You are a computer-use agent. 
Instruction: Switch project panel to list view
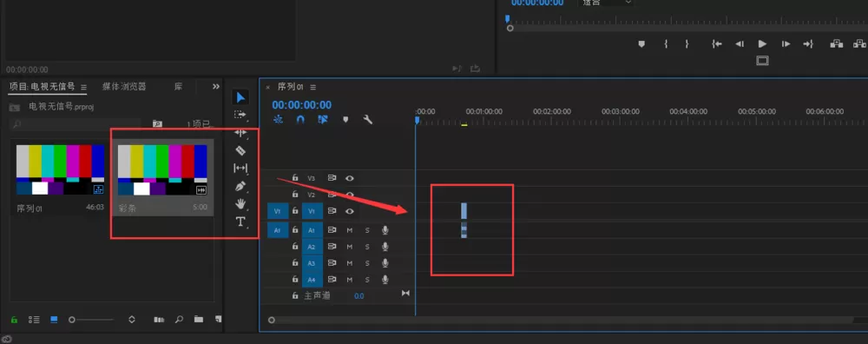pos(35,320)
